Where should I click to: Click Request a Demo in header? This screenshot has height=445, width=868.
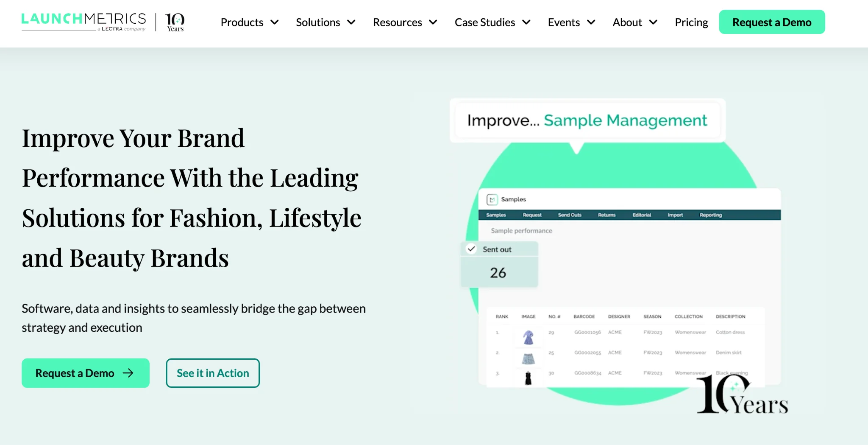[x=772, y=22]
